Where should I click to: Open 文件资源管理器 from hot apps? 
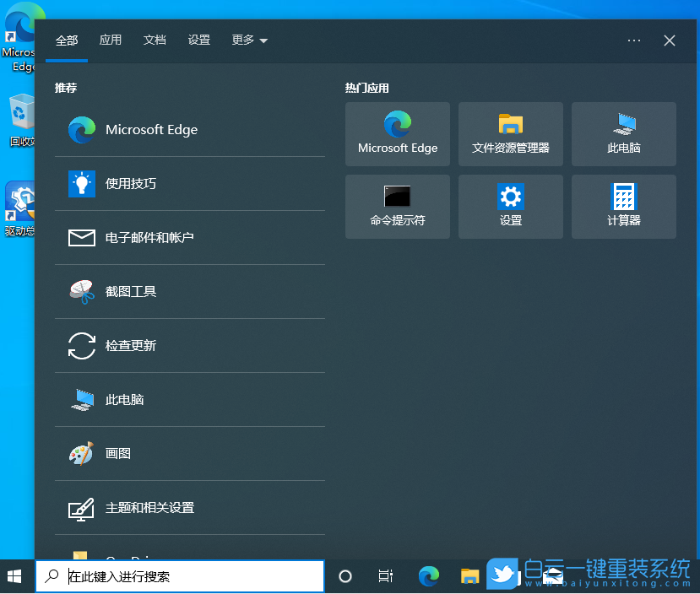(510, 134)
